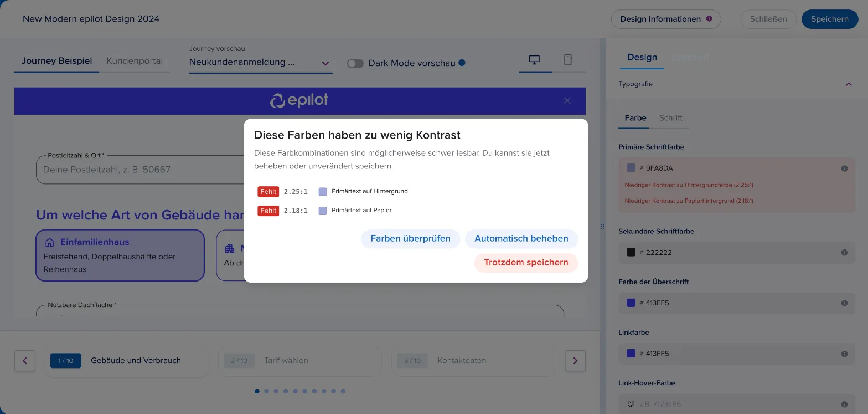This screenshot has width=868, height=414.
Task: Open the Design tab in the side panel
Action: [x=642, y=57]
